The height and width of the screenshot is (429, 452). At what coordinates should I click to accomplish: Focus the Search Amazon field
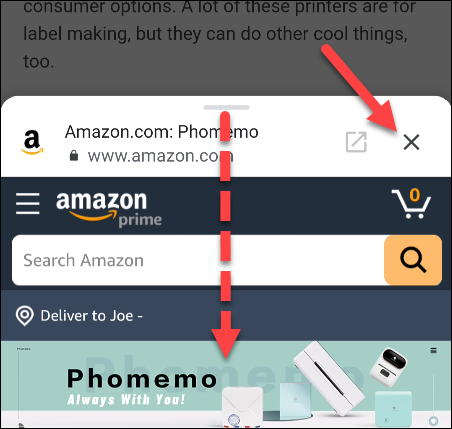[x=198, y=260]
